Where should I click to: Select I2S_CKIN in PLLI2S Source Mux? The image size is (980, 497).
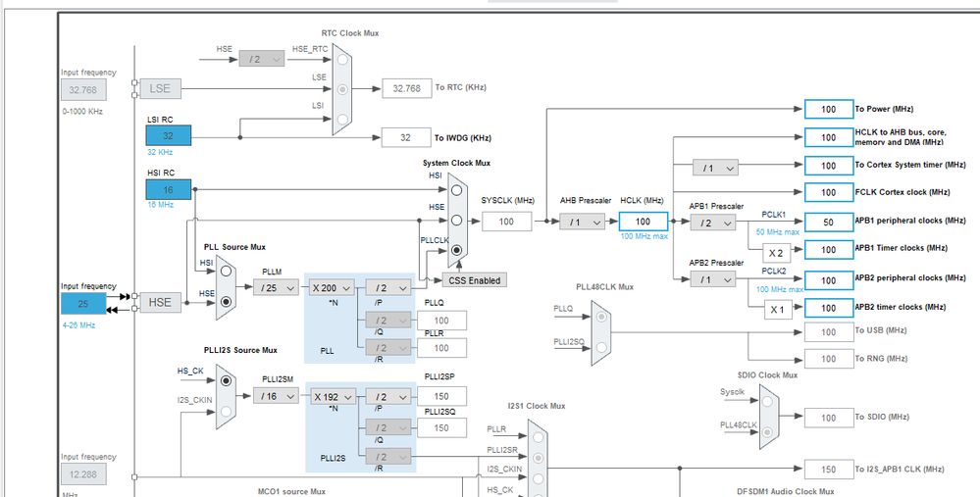tap(226, 411)
